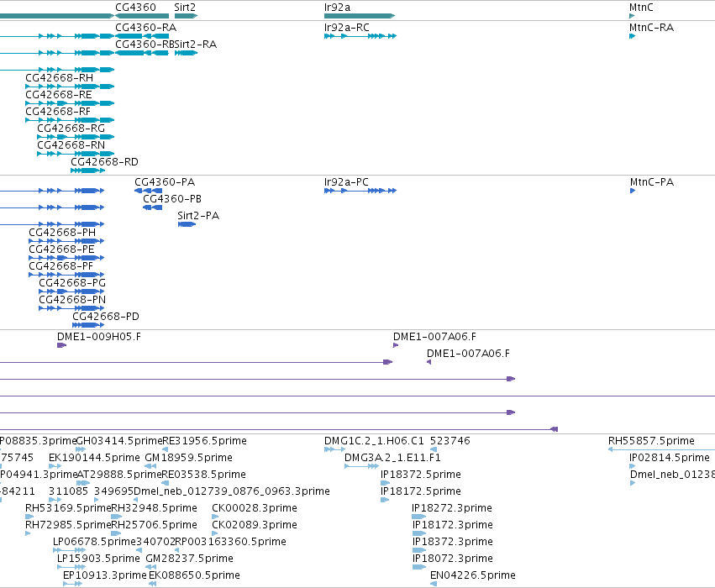
Task: Select upper DME1-007A06.F label near Ir92a
Action: click(x=434, y=336)
